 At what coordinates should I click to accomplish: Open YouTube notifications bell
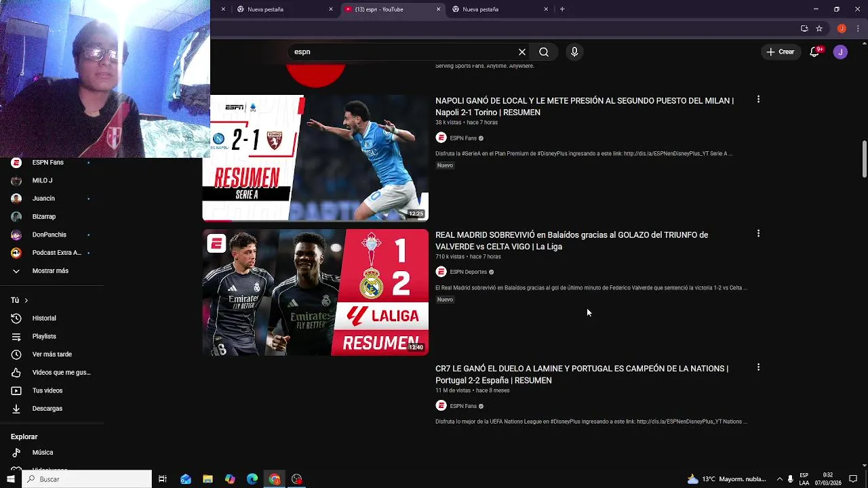tap(815, 52)
